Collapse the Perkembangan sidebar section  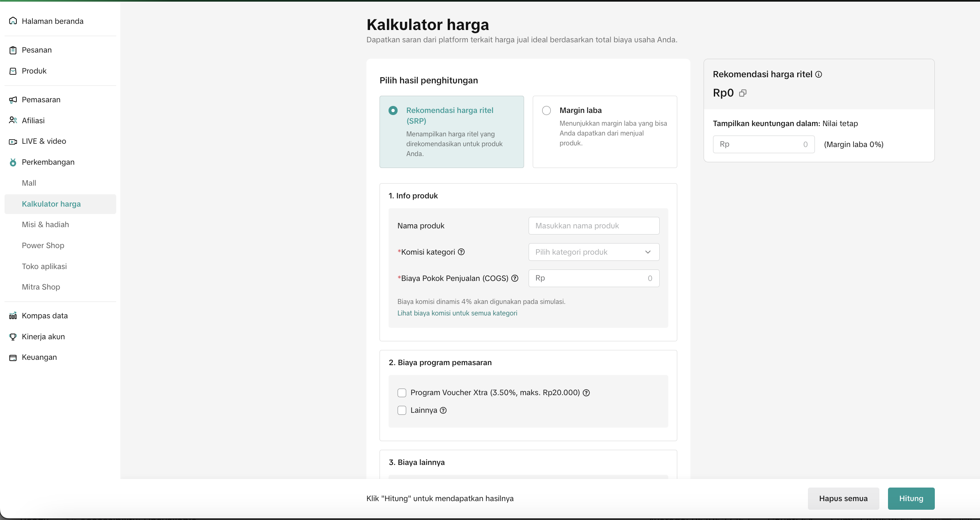point(48,162)
